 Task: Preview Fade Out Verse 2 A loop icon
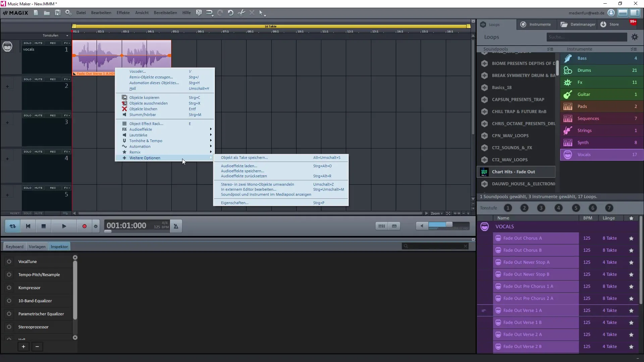point(498,335)
